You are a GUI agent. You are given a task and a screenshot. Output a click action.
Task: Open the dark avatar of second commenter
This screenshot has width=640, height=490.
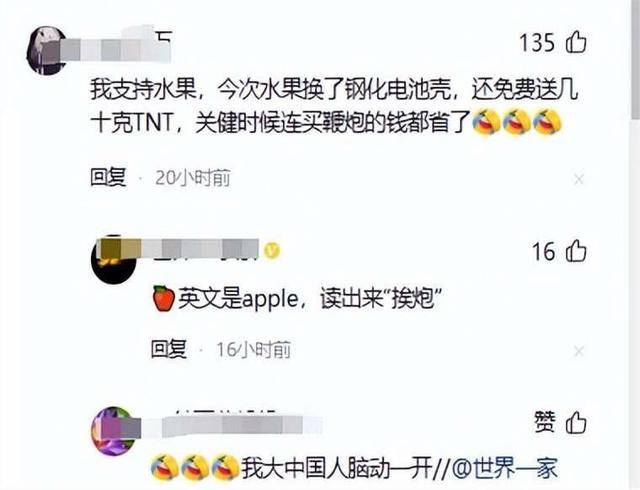pos(113,260)
